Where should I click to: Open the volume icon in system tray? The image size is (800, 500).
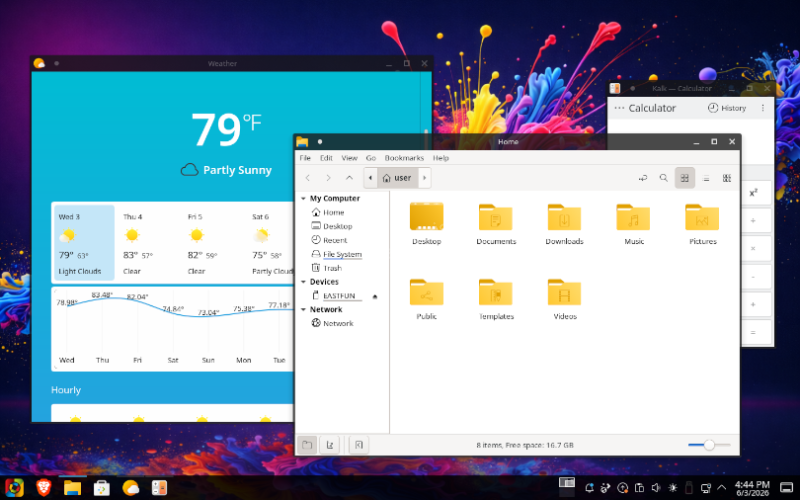(x=656, y=488)
